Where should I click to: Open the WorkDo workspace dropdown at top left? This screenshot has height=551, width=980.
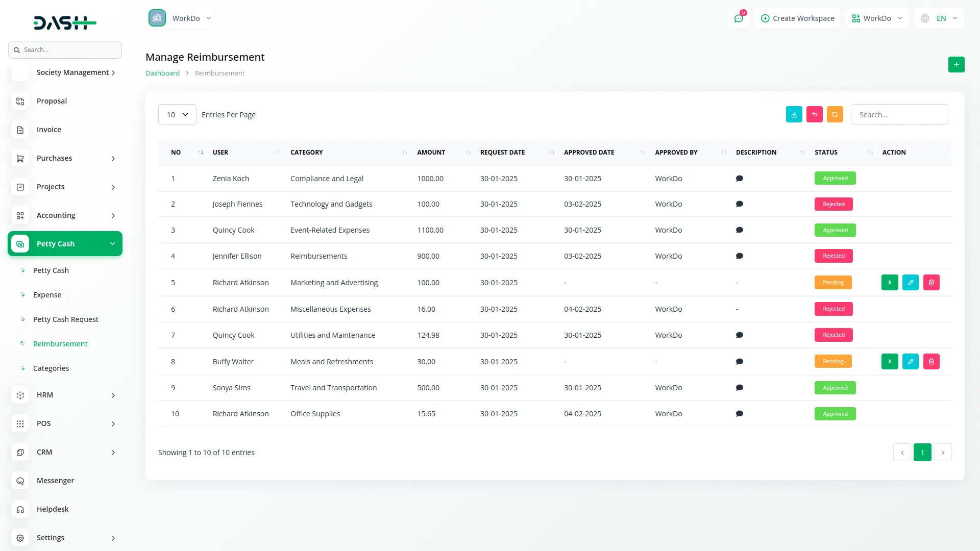click(x=181, y=18)
